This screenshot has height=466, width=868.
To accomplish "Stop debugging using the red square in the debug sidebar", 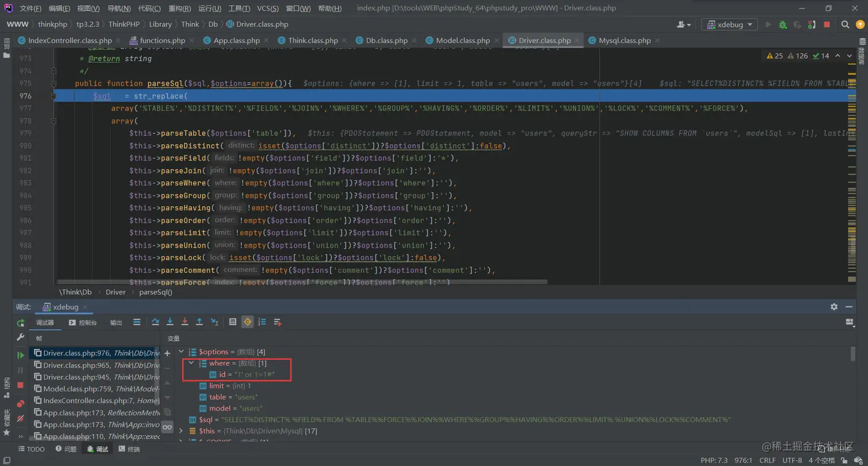I will [x=21, y=385].
